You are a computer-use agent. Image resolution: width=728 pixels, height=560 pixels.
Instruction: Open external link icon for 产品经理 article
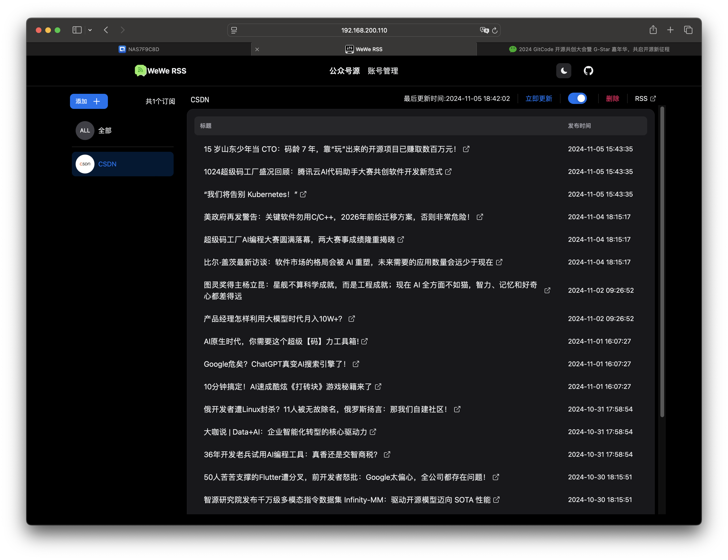352,319
